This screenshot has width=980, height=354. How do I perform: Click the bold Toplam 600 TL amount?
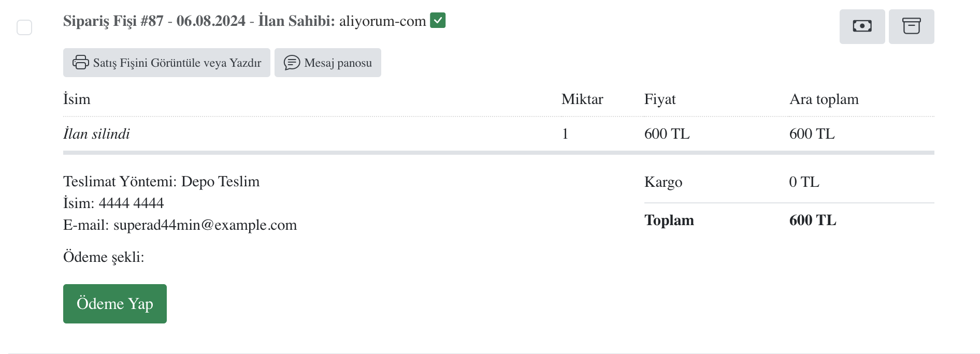coord(812,220)
